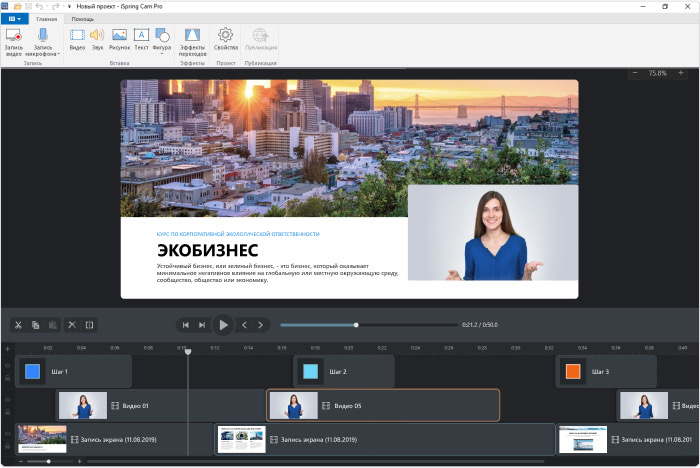Zoom out the canvas with minus
700x468 pixels.
(x=635, y=73)
